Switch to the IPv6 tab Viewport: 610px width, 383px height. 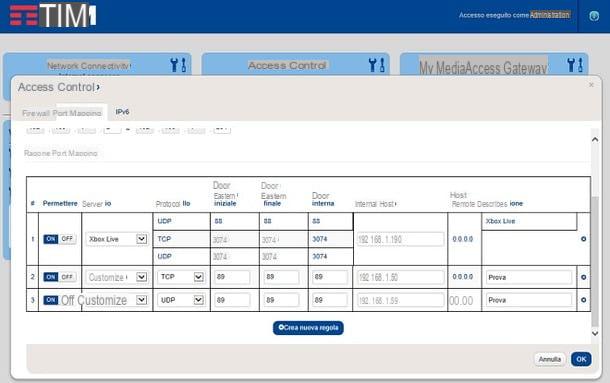point(122,112)
